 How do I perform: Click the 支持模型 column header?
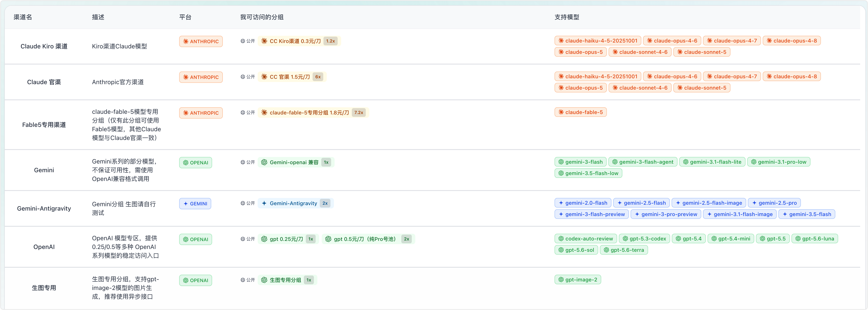click(x=567, y=17)
